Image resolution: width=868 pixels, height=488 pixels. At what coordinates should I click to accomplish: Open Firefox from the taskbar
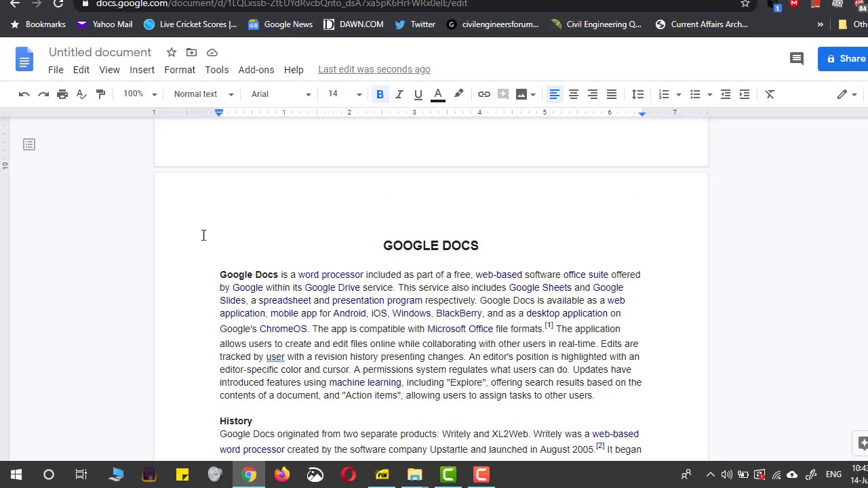pos(282,474)
